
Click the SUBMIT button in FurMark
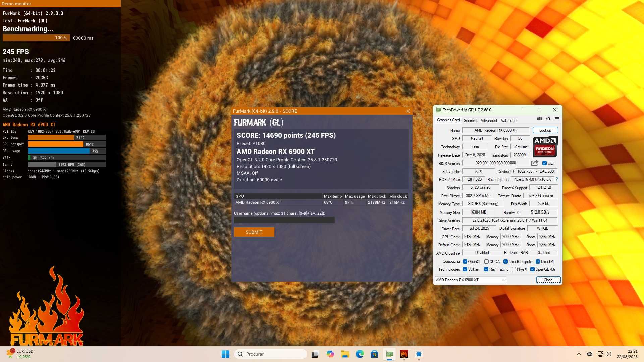coord(254,232)
